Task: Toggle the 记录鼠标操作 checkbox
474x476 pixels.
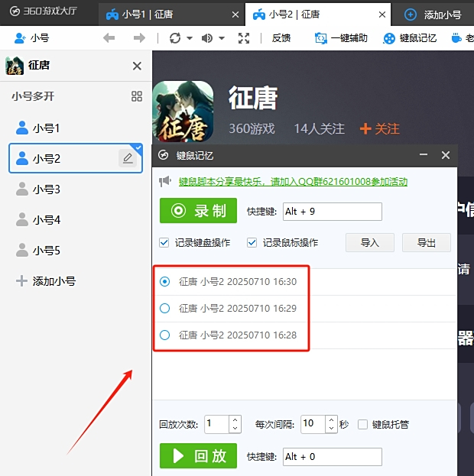Action: tap(252, 243)
